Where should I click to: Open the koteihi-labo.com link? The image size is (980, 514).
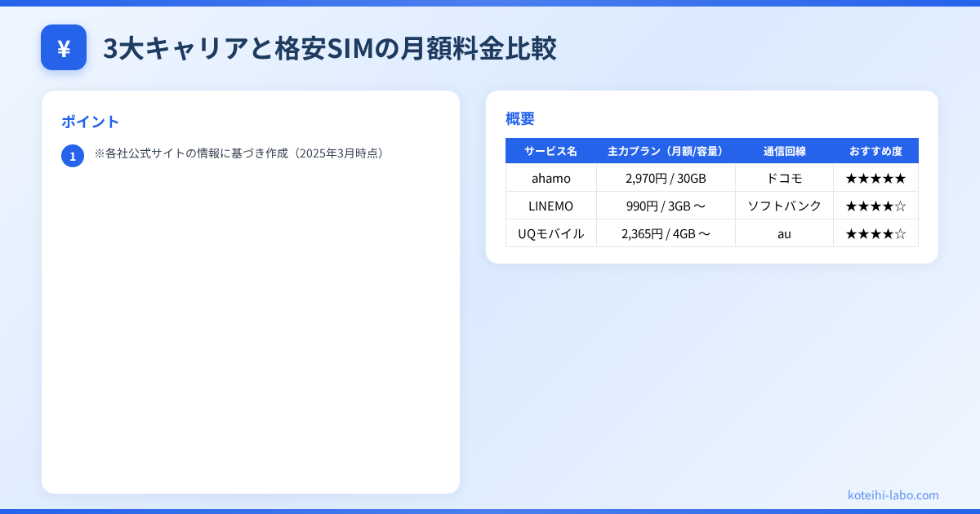(x=892, y=495)
